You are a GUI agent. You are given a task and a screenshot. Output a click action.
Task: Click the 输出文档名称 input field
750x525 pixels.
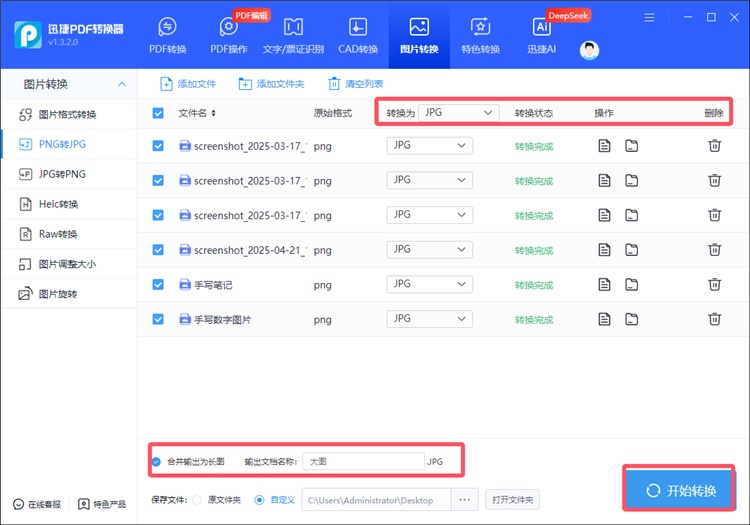pyautogui.click(x=363, y=461)
